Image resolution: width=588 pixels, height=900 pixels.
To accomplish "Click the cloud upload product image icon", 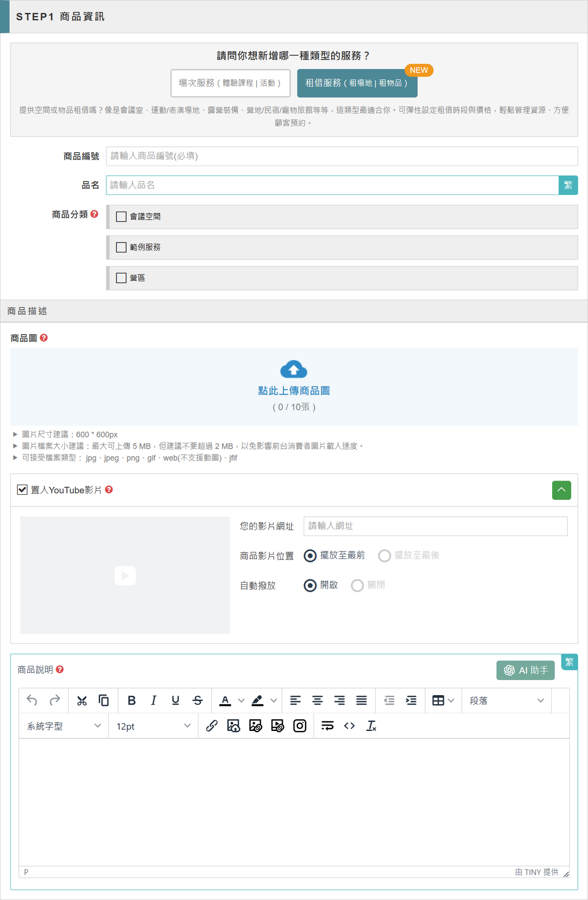I will 294,370.
